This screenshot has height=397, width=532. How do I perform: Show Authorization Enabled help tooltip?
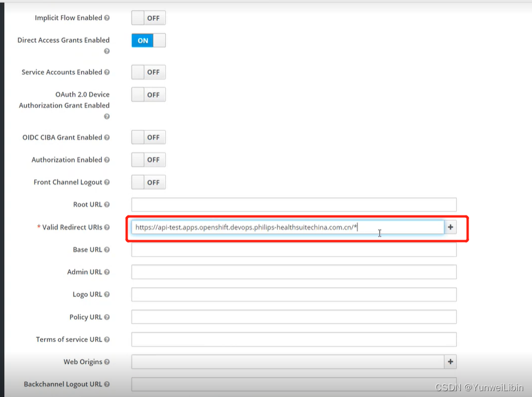coord(107,160)
